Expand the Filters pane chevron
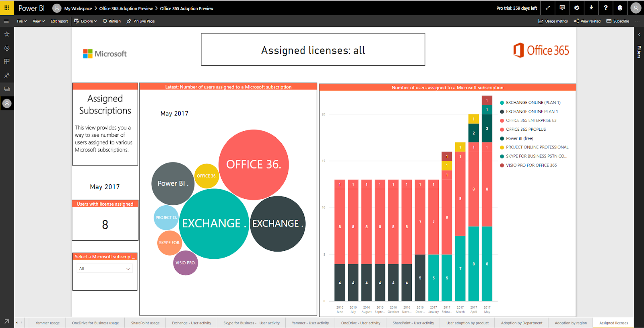 pyautogui.click(x=639, y=35)
